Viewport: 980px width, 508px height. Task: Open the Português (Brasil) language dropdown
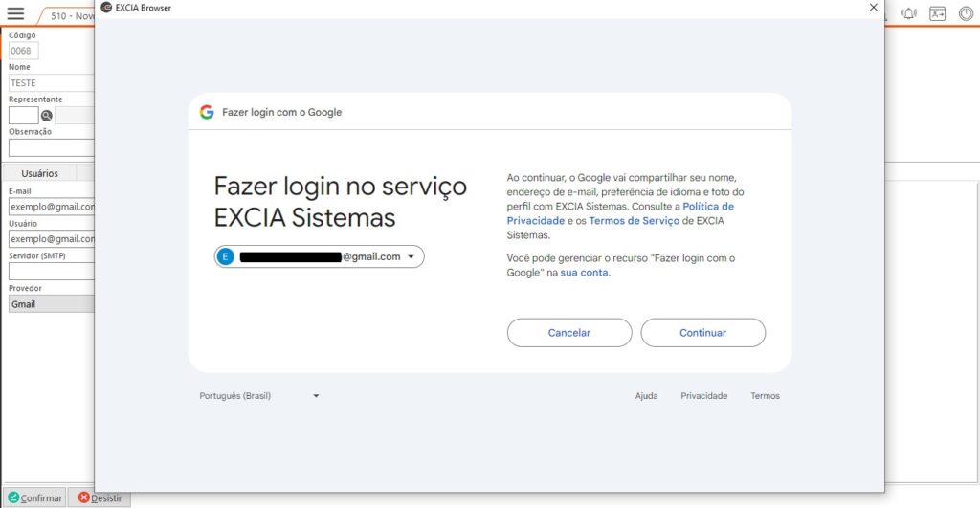[x=258, y=396]
